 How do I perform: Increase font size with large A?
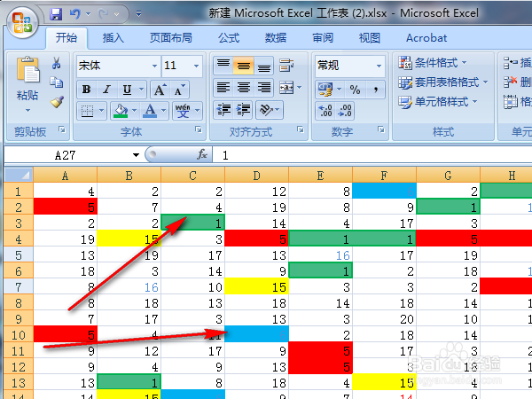point(160,90)
